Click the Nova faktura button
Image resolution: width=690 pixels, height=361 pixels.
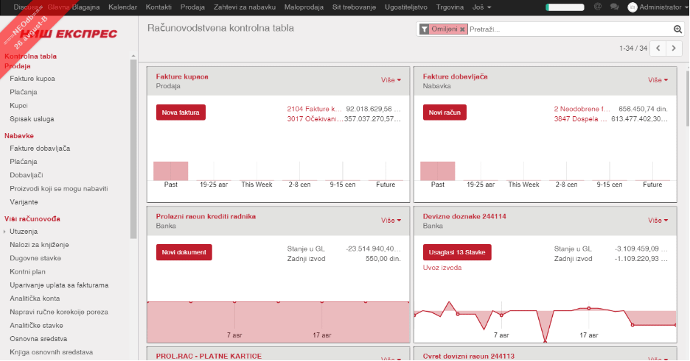[x=180, y=112]
